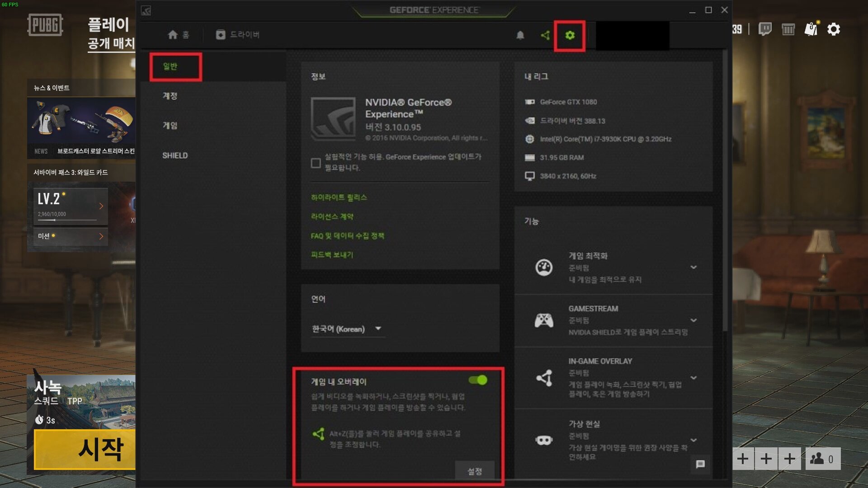Open the PUBG news thumbnail with skins
The image size is (868, 488).
pos(81,121)
